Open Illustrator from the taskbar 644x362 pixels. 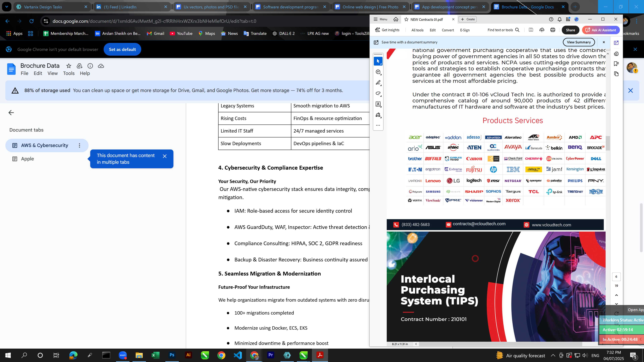[189, 355]
